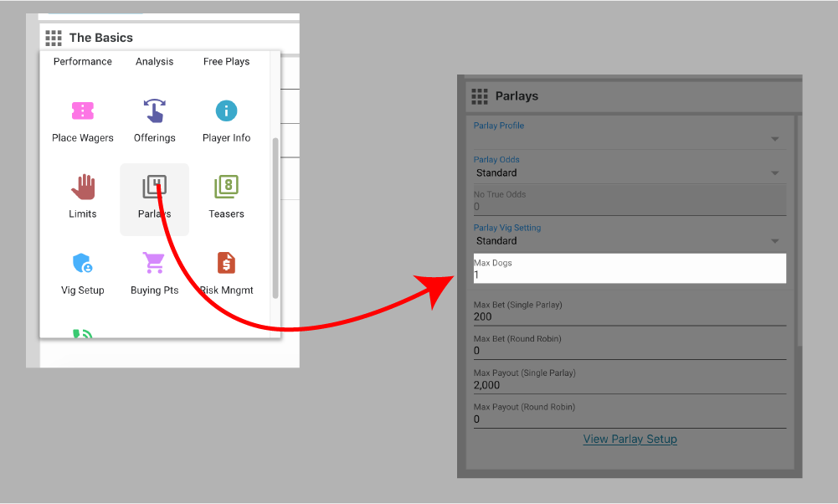
Task: Click the Max Dogs input field
Action: click(629, 275)
